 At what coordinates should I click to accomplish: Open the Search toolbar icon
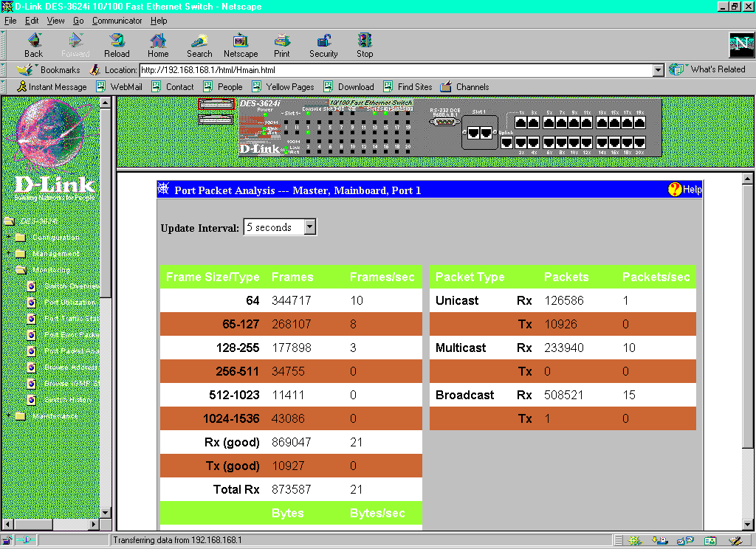point(199,44)
